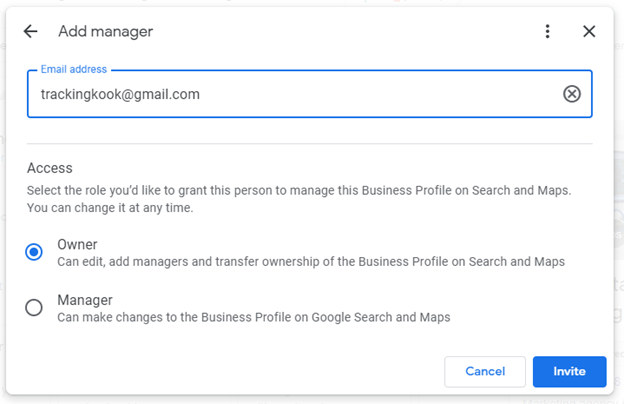Place cursor in trackingkook@gmail.com text
The height and width of the screenshot is (404, 624).
click(x=120, y=94)
